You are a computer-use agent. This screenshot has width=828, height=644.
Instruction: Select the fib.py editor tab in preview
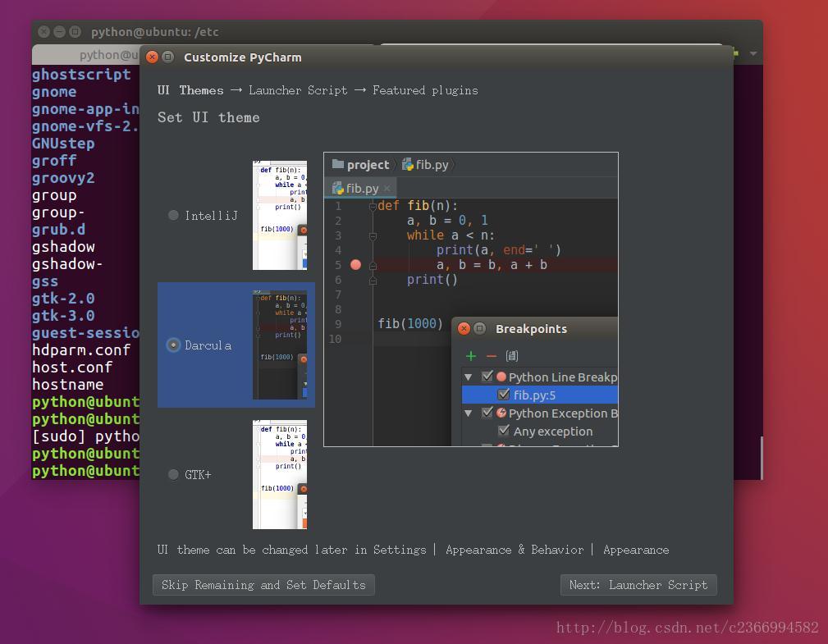coord(361,189)
